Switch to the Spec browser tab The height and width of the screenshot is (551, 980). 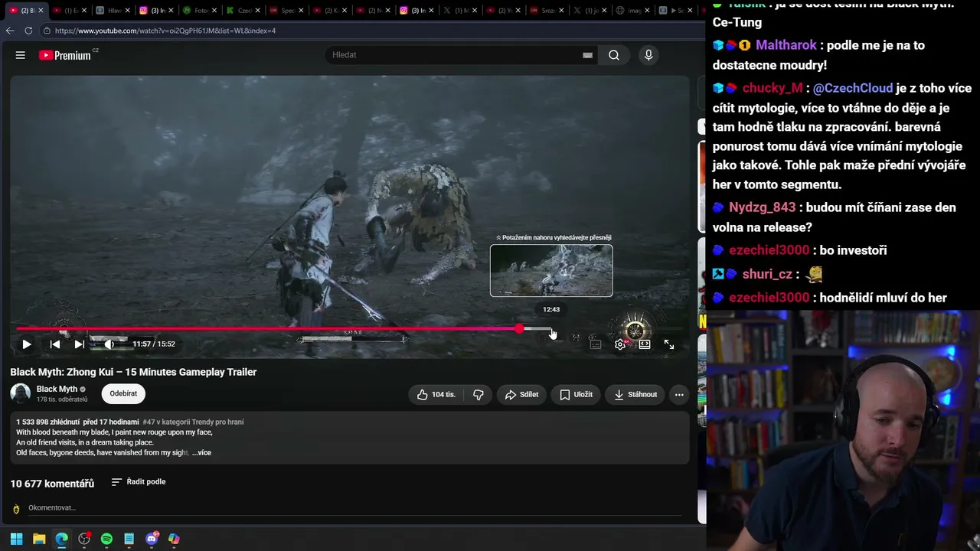point(285,11)
